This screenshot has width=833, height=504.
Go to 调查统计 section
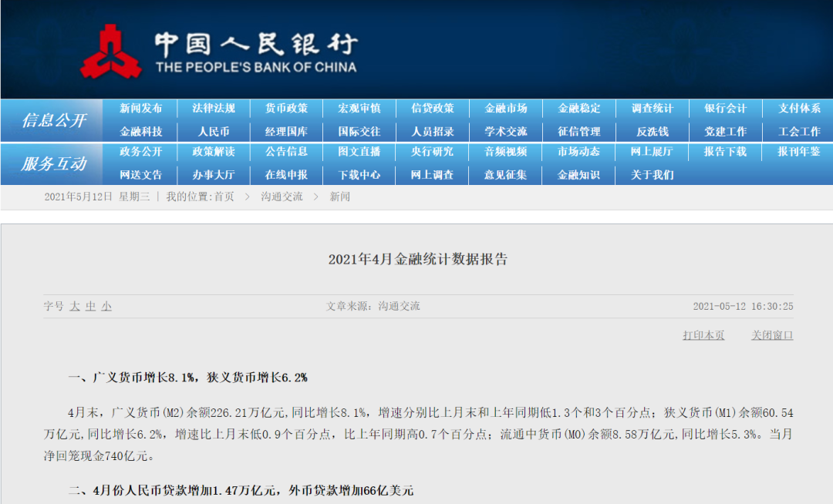tap(653, 108)
